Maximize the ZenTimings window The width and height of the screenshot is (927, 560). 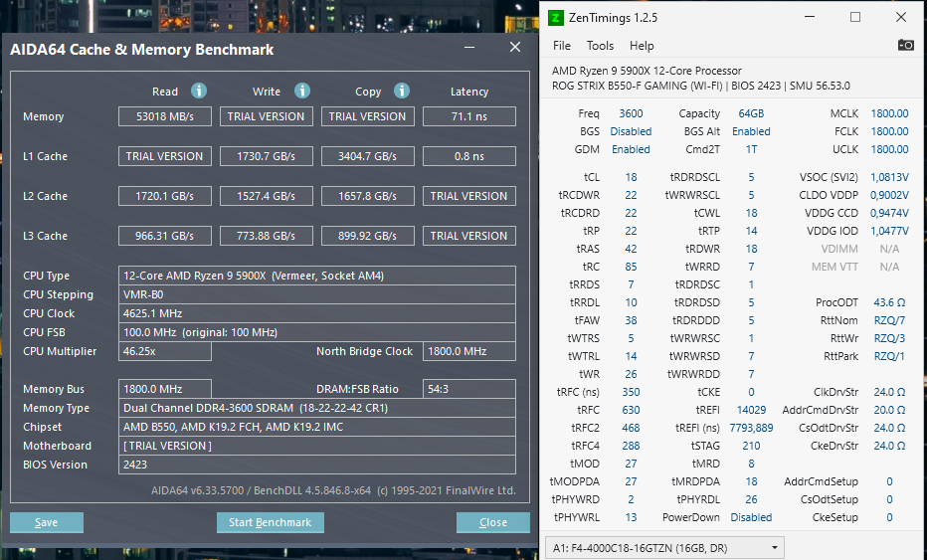pyautogui.click(x=854, y=17)
